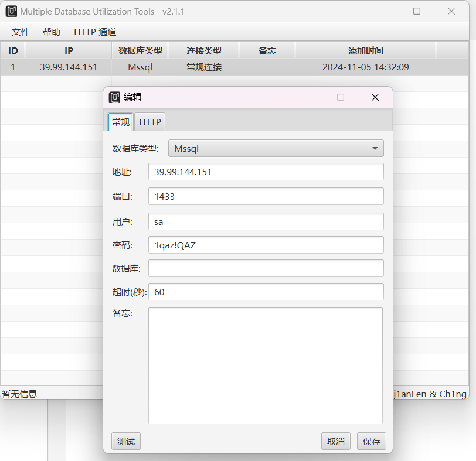Viewport: 476px width, 461px height.
Task: Click the 密码 field
Action: pos(266,245)
